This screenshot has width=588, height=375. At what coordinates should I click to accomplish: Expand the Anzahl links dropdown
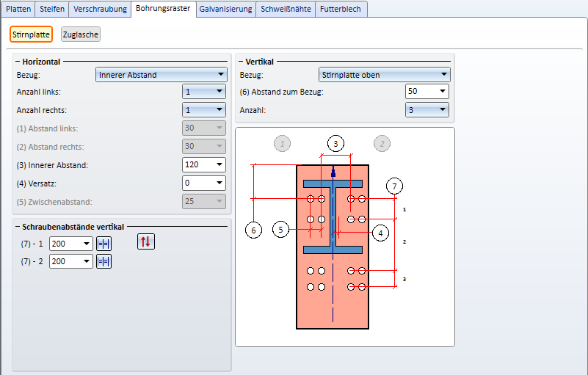pos(219,92)
